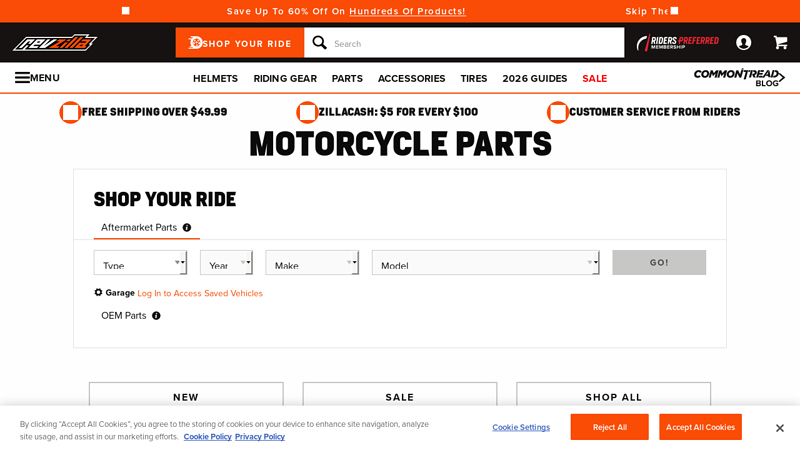The height and width of the screenshot is (450, 800).
Task: Select the Aftermarket Parts tab
Action: point(146,228)
